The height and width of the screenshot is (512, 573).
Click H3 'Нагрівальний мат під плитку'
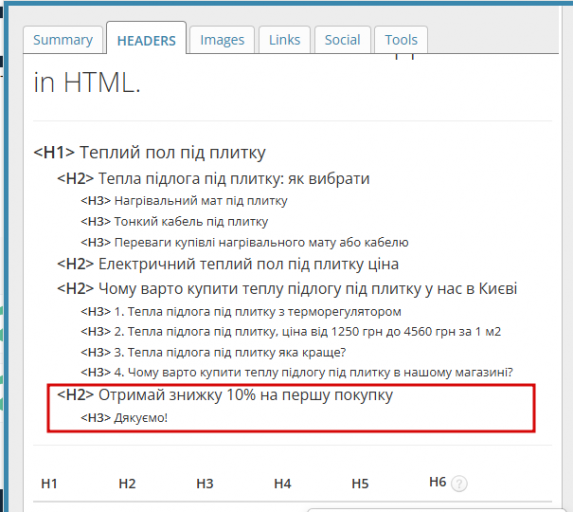pos(184,201)
